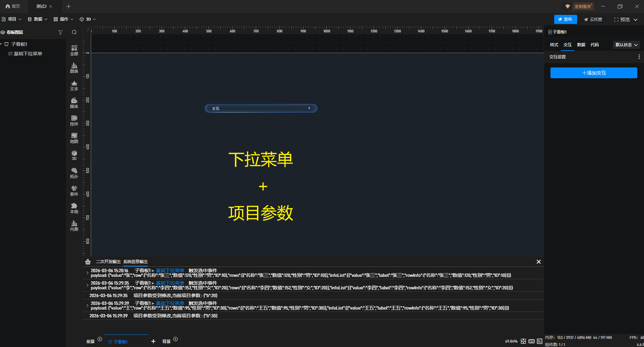Image resolution: width=644 pixels, height=347 pixels.
Task: Open the 项目 project menu
Action: pos(12,19)
